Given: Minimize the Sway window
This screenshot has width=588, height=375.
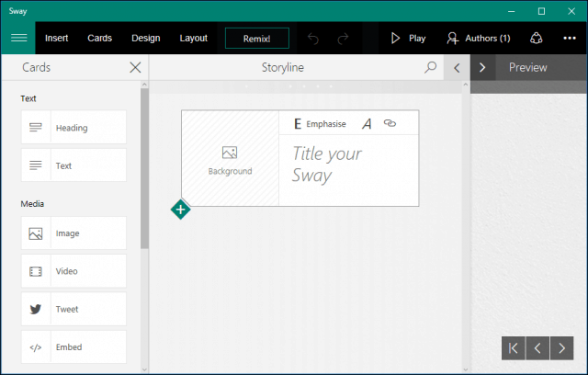Looking at the screenshot, I should (x=512, y=11).
